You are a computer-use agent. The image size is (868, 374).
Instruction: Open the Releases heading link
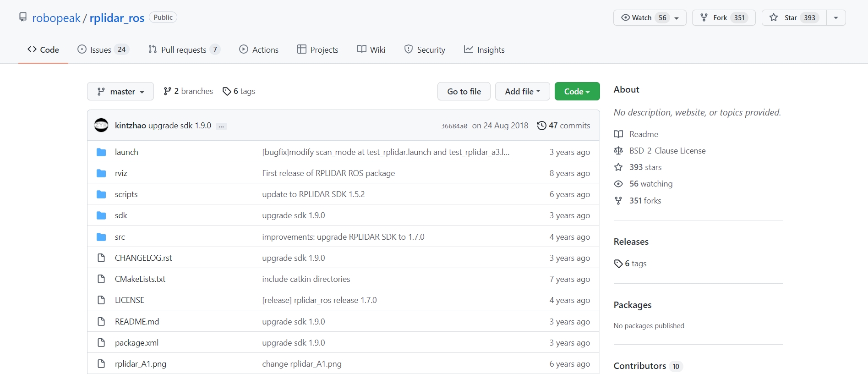[x=631, y=242]
